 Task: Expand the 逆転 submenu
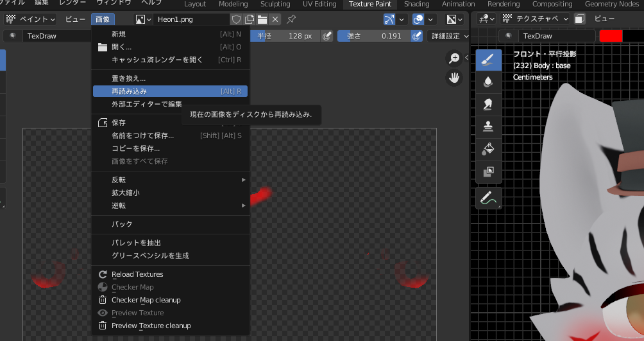pos(171,205)
